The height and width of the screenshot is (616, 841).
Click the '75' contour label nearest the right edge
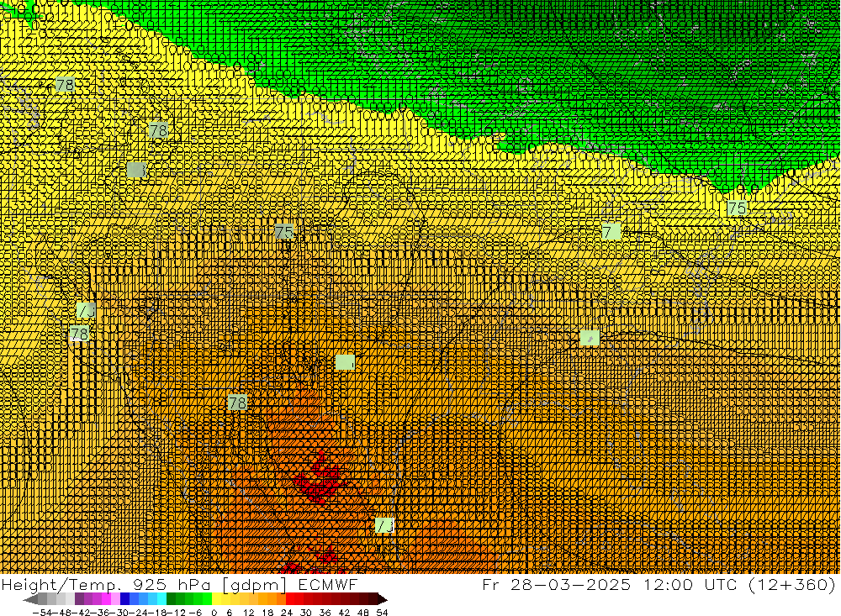(738, 208)
